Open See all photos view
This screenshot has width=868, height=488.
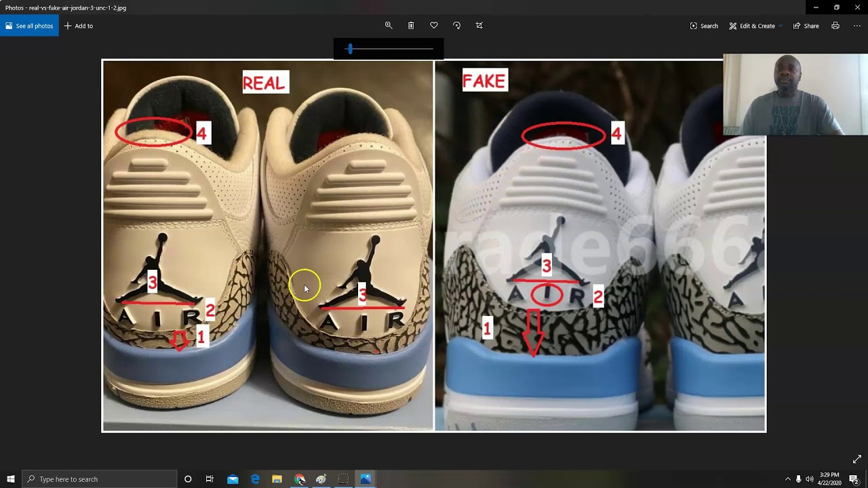[x=29, y=26]
